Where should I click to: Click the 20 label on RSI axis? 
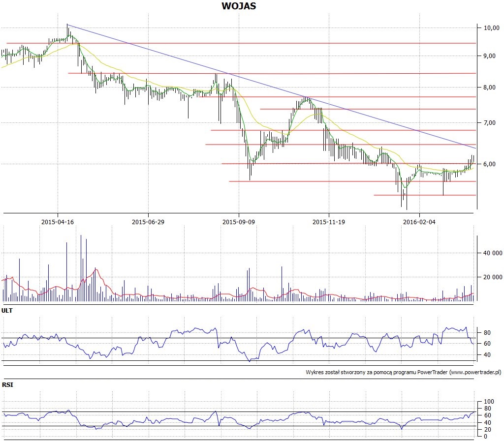pos(487,429)
